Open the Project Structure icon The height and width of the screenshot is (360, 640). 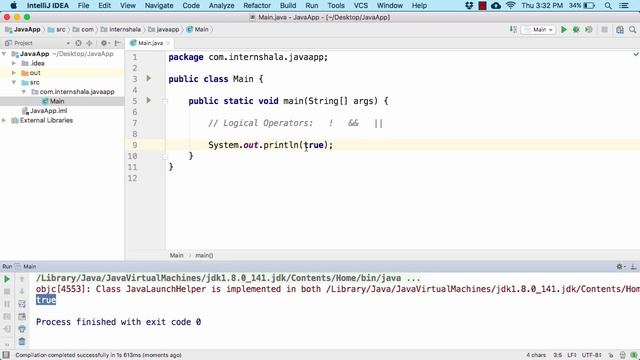click(620, 29)
